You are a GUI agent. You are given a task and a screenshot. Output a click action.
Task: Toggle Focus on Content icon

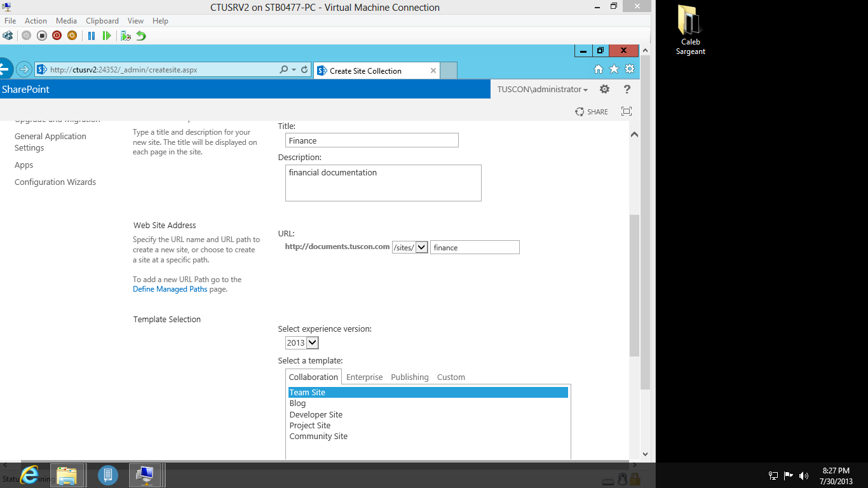(627, 111)
